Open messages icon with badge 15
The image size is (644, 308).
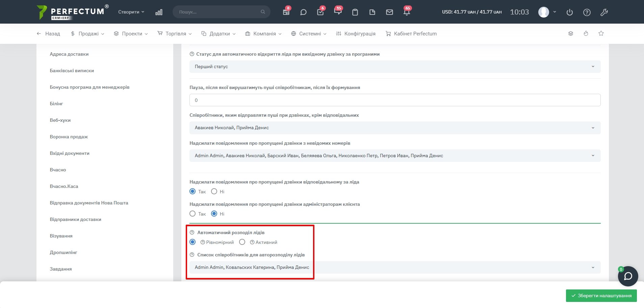[x=338, y=12]
